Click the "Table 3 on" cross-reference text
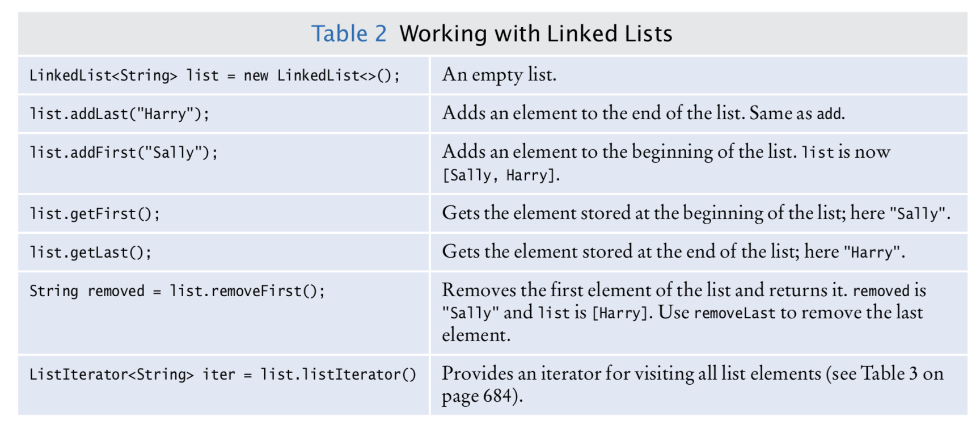Viewport: 980px width, 429px height. (902, 373)
